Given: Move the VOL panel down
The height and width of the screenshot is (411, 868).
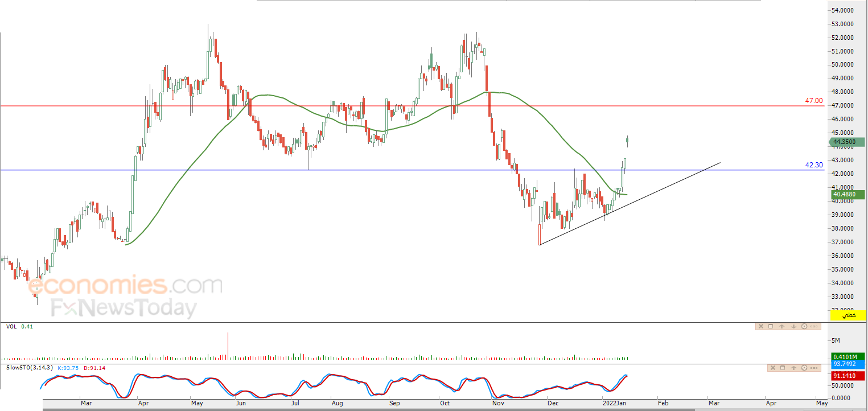Looking at the screenshot, I should point(793,326).
